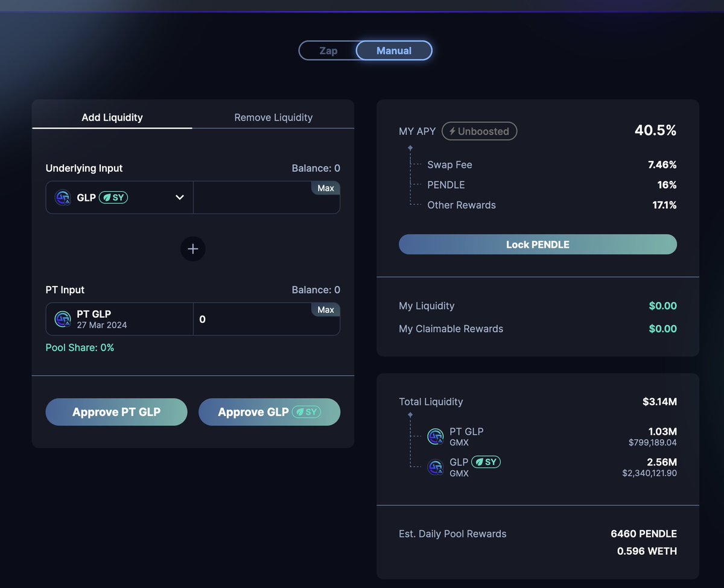Viewport: 724px width, 588px height.
Task: Click the plus icon between inputs
Action: [x=193, y=248]
